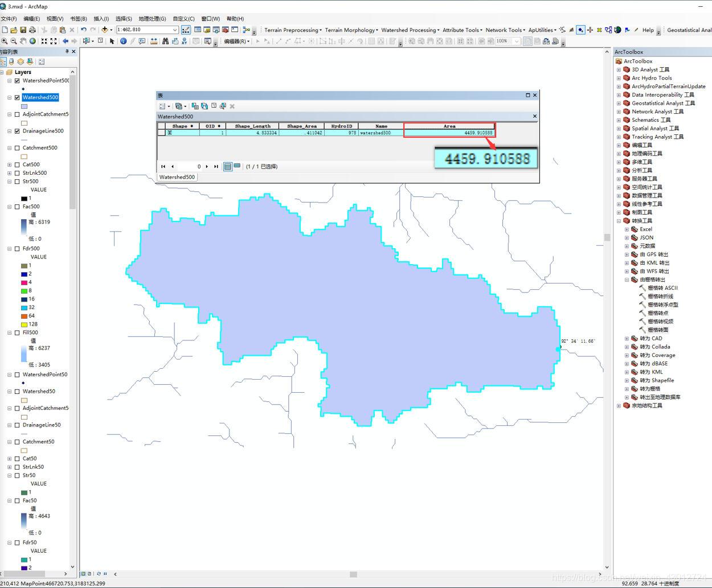Expand the 转为 Shapefile toolset

click(x=627, y=380)
